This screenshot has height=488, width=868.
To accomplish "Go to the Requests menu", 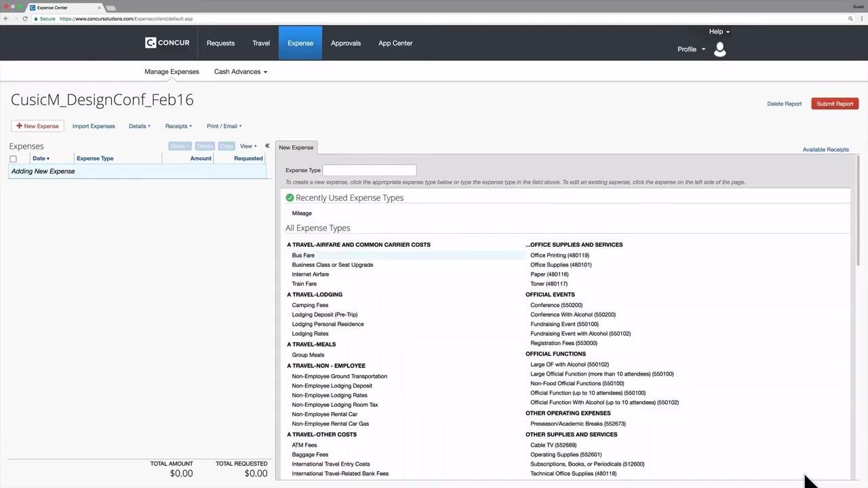I will [x=220, y=43].
